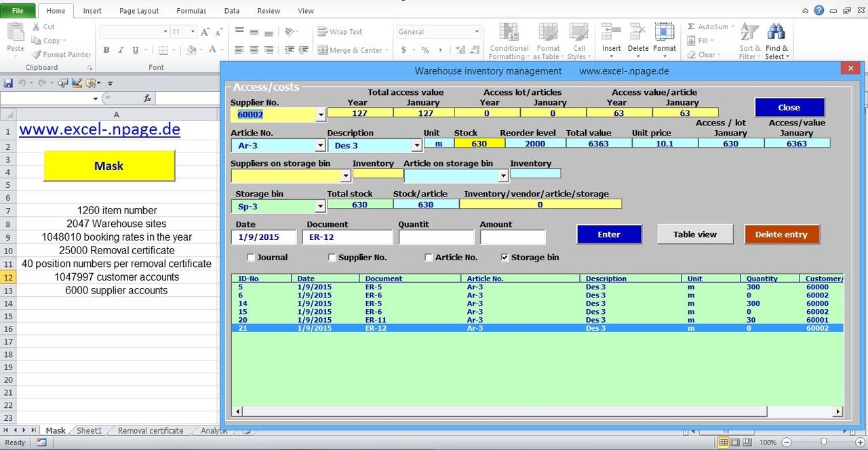Click the blue Enter button
The image size is (868, 450).
(609, 234)
